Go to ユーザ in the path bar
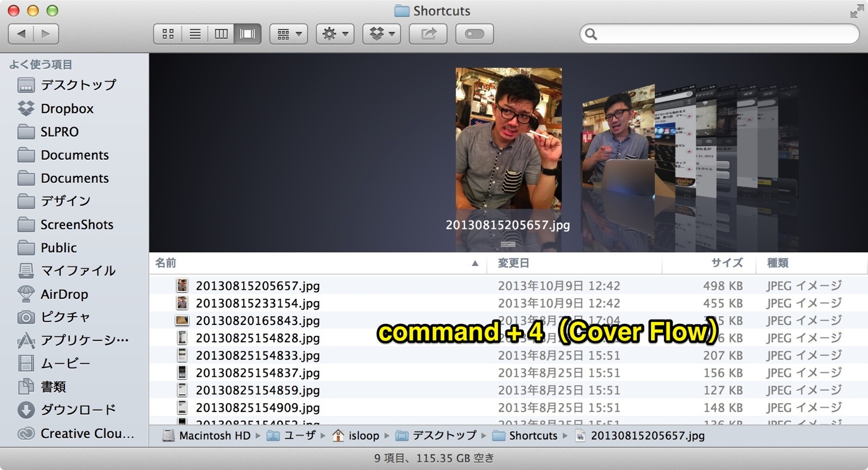Screen dimensions: 868x470 (x=292, y=435)
